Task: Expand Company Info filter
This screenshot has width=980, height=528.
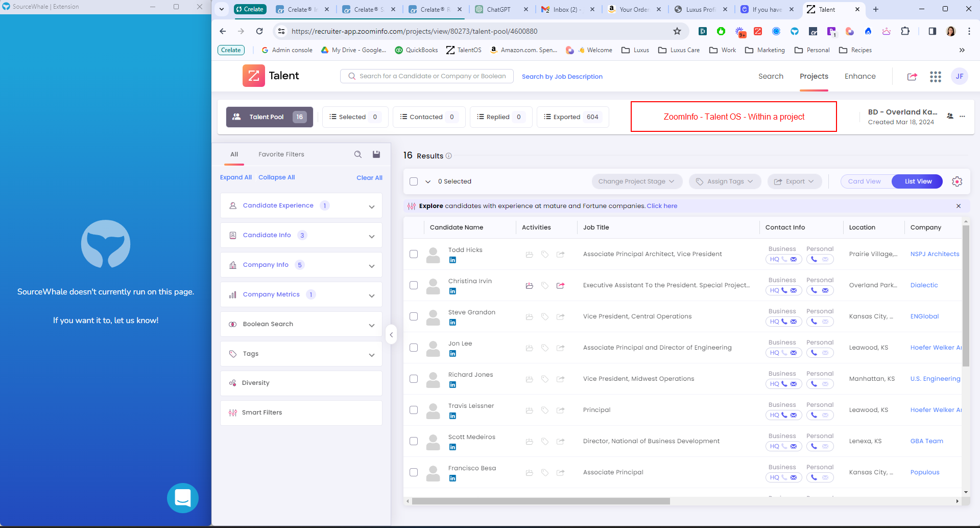Action: point(301,265)
